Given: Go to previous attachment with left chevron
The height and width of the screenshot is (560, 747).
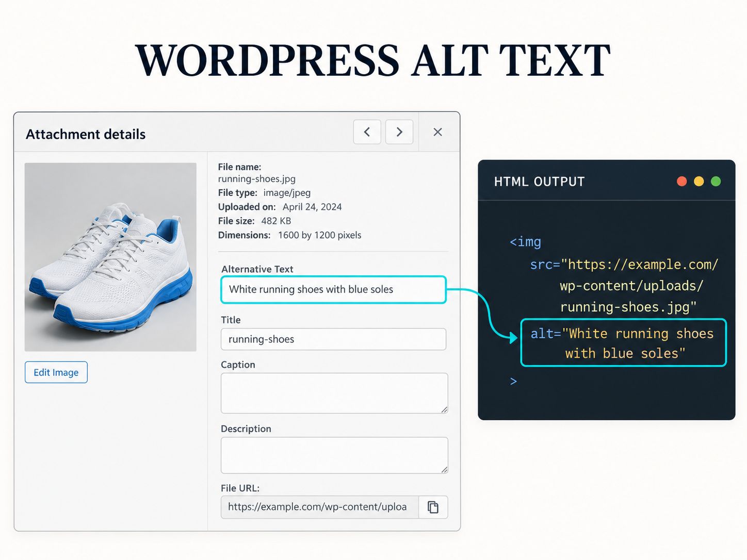Looking at the screenshot, I should pos(367,132).
